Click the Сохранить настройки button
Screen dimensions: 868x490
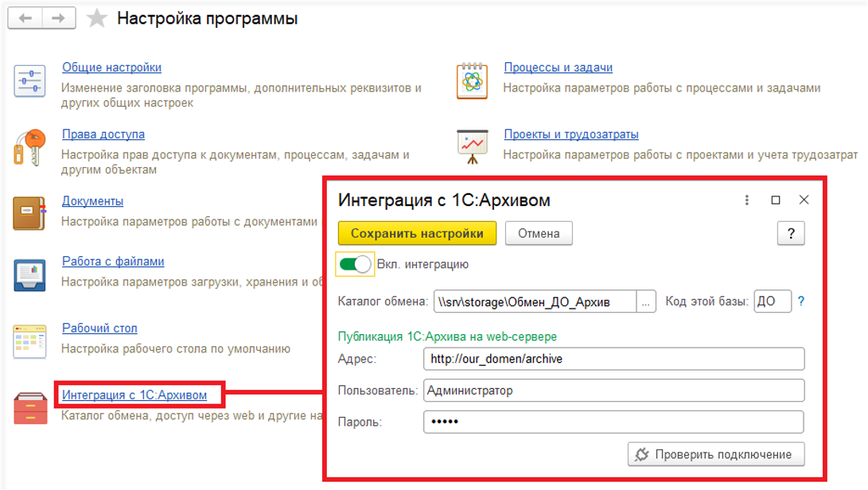coord(418,234)
